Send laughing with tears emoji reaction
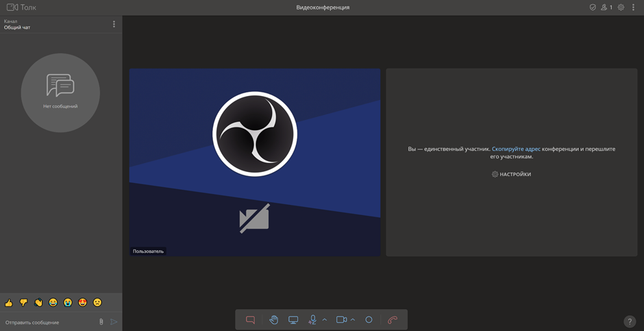This screenshot has height=331, width=644. point(53,303)
